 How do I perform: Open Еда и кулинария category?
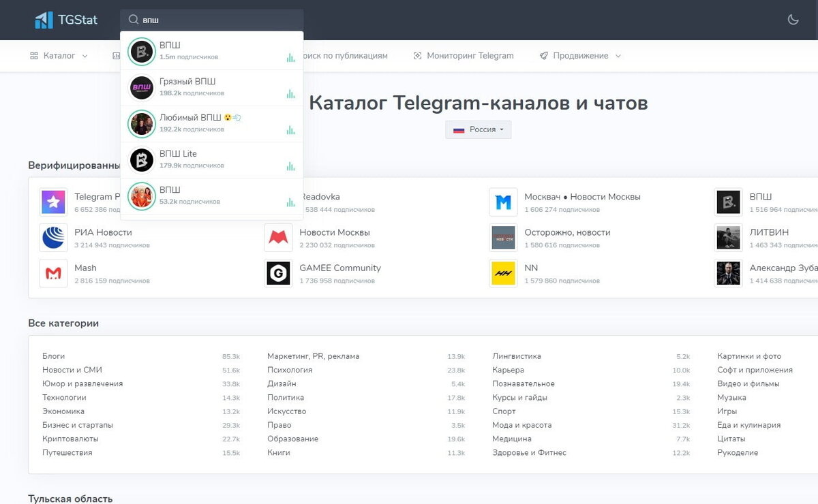pyautogui.click(x=748, y=425)
